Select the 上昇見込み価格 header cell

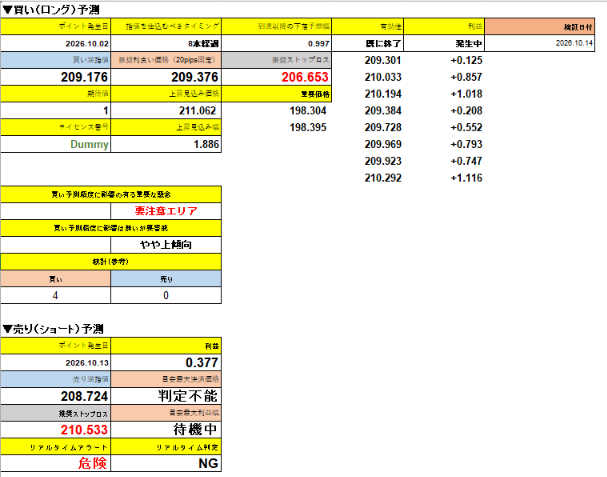[x=166, y=94]
